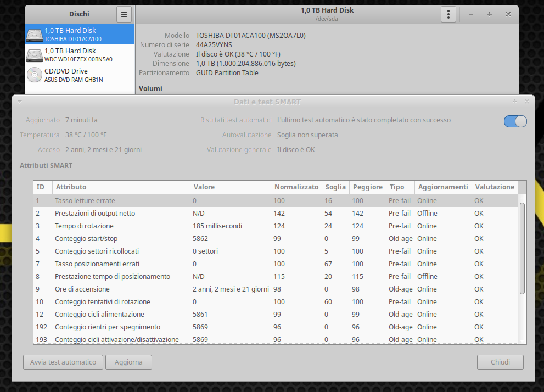Open SMART dialog window menu arrow
The width and height of the screenshot is (544, 392).
coord(20,102)
